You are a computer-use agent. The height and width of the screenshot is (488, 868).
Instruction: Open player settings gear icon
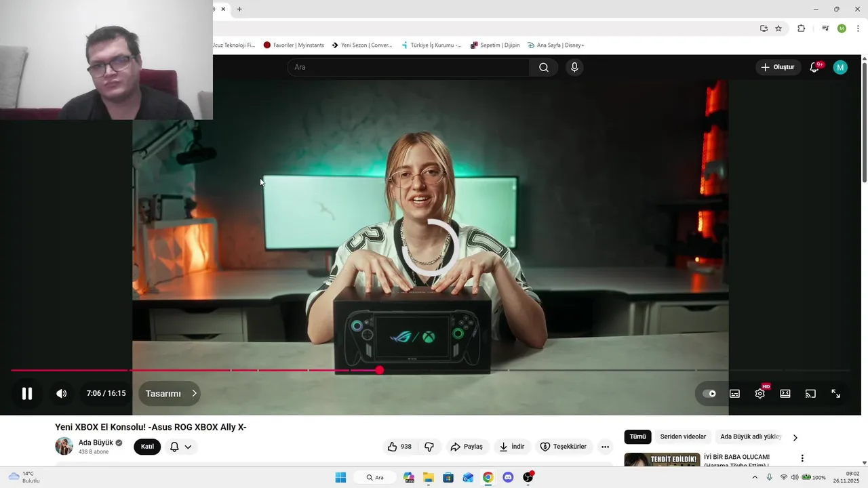tap(760, 393)
